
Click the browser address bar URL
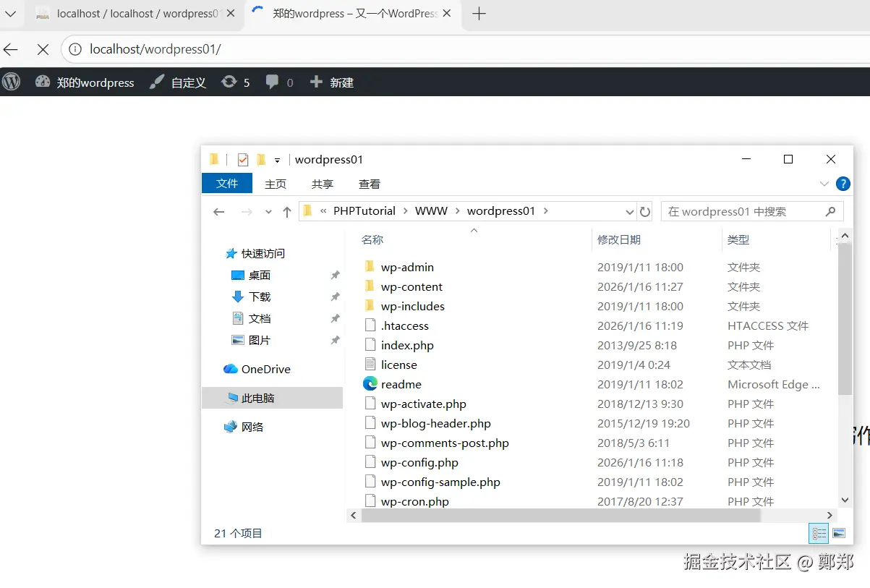coord(155,49)
